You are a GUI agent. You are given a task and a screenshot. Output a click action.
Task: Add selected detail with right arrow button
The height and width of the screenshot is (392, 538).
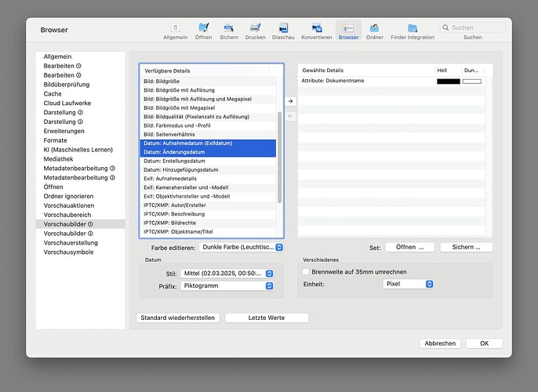pos(291,101)
